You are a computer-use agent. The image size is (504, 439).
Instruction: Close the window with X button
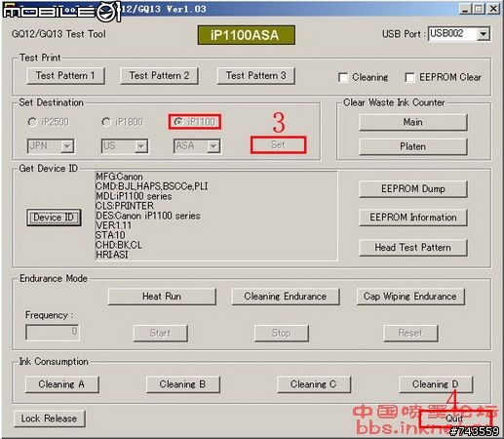pos(493,9)
